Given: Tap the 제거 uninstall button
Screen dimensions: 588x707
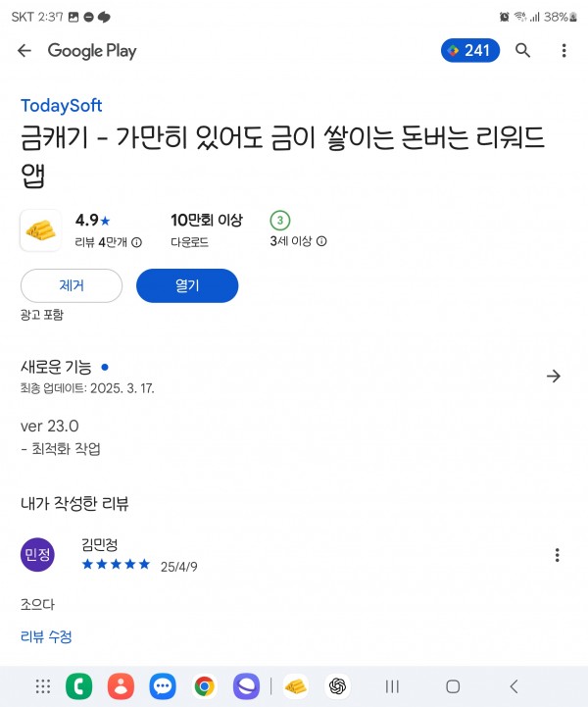Looking at the screenshot, I should pos(72,285).
